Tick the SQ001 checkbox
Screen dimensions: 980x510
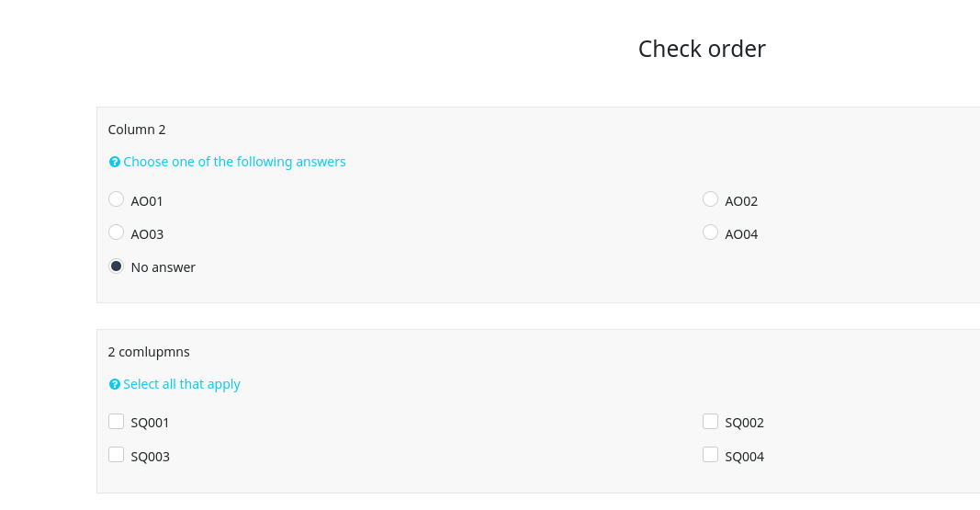point(116,422)
